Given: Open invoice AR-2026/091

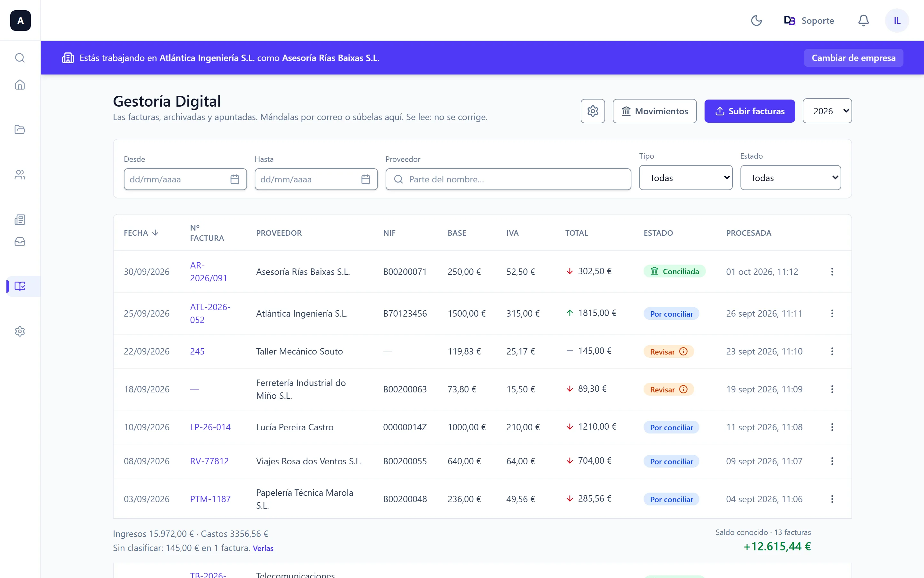Looking at the screenshot, I should click(x=209, y=272).
